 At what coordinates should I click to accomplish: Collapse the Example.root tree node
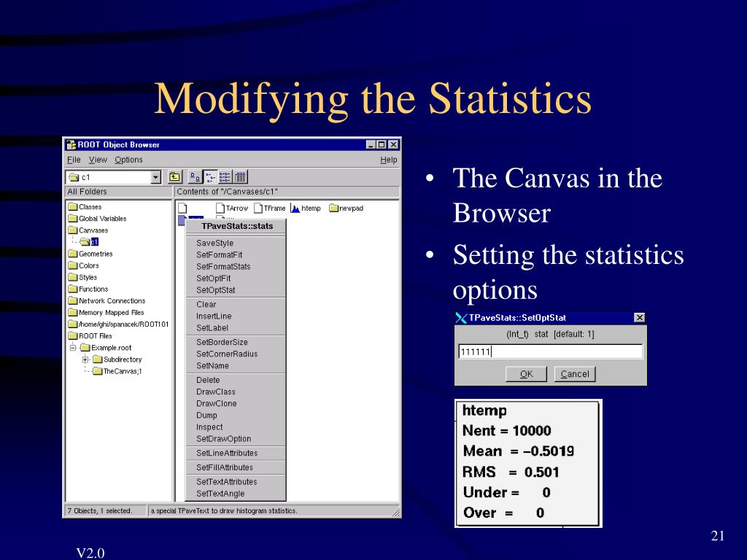point(73,348)
